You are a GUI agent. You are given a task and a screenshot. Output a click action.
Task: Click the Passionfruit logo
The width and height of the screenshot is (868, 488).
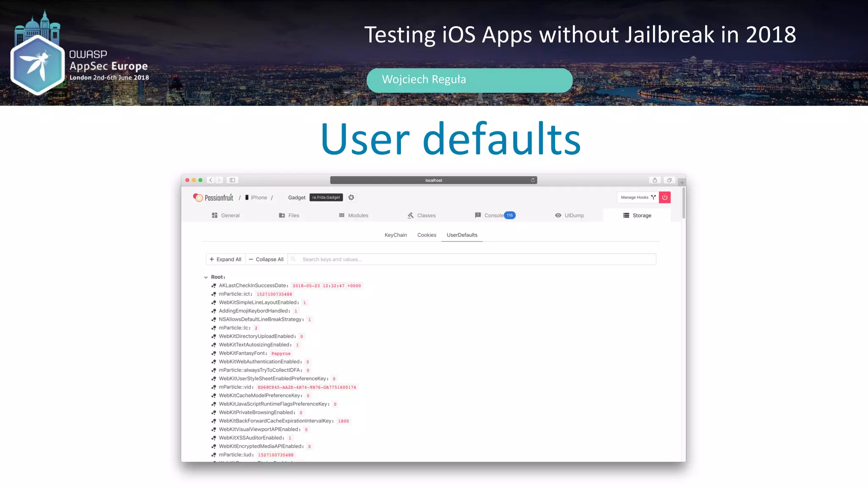point(213,197)
